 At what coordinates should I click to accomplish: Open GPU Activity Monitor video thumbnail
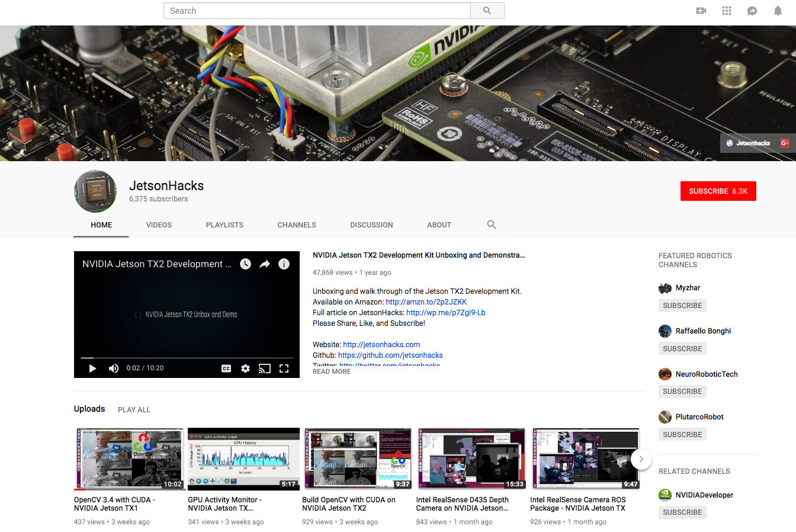243,459
